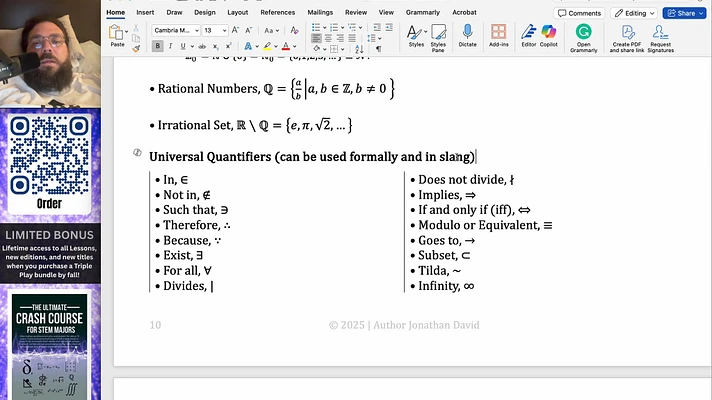
Task: Apply yellow text highlight color
Action: coord(267,46)
